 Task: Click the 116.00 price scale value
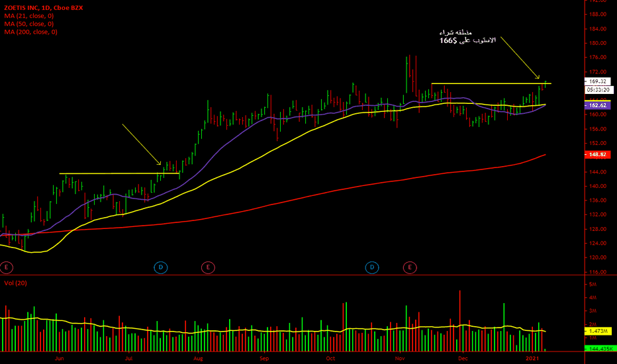[598, 272]
